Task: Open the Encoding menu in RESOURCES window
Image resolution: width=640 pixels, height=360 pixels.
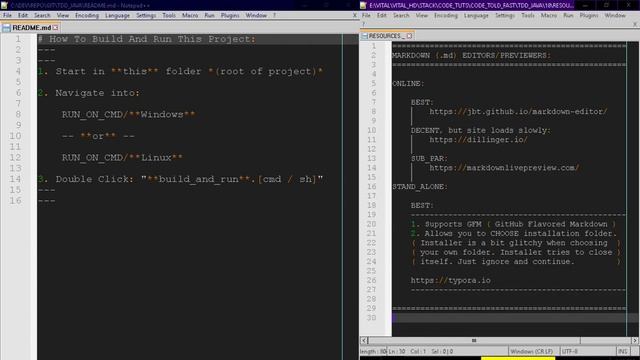Action: point(446,15)
